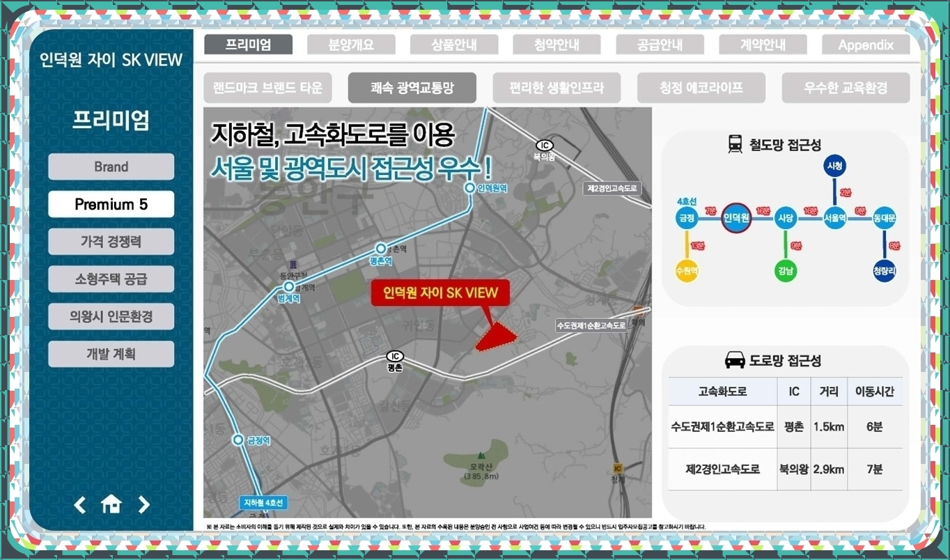
Task: Click the 제2경인고속도로 map label
Action: pos(612,188)
